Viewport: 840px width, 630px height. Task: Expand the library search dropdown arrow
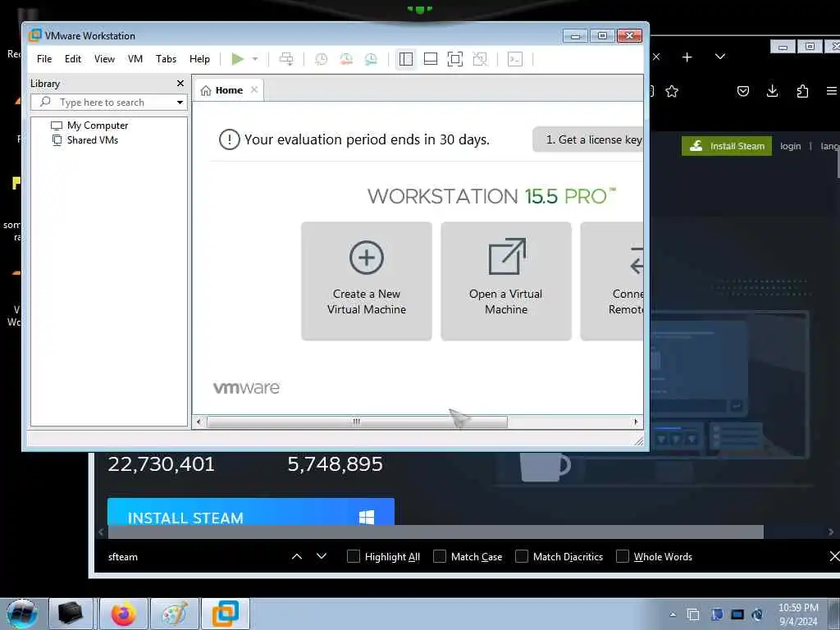(x=180, y=103)
